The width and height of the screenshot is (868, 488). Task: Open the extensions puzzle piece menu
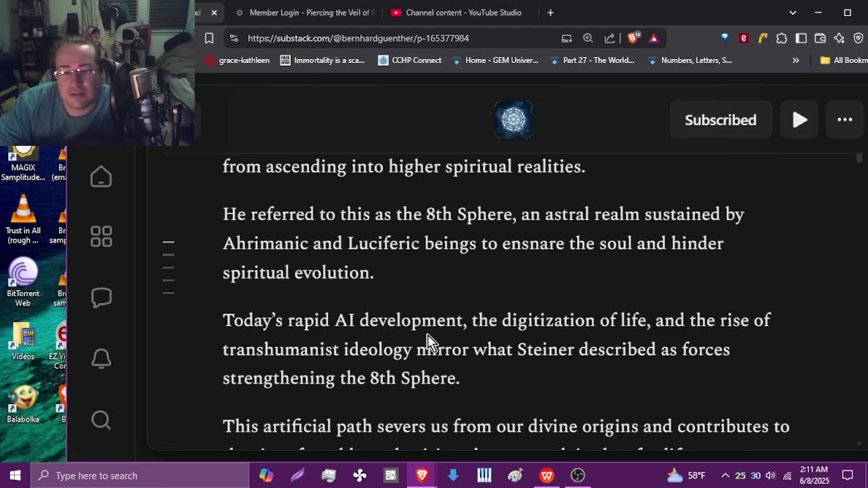pos(782,39)
